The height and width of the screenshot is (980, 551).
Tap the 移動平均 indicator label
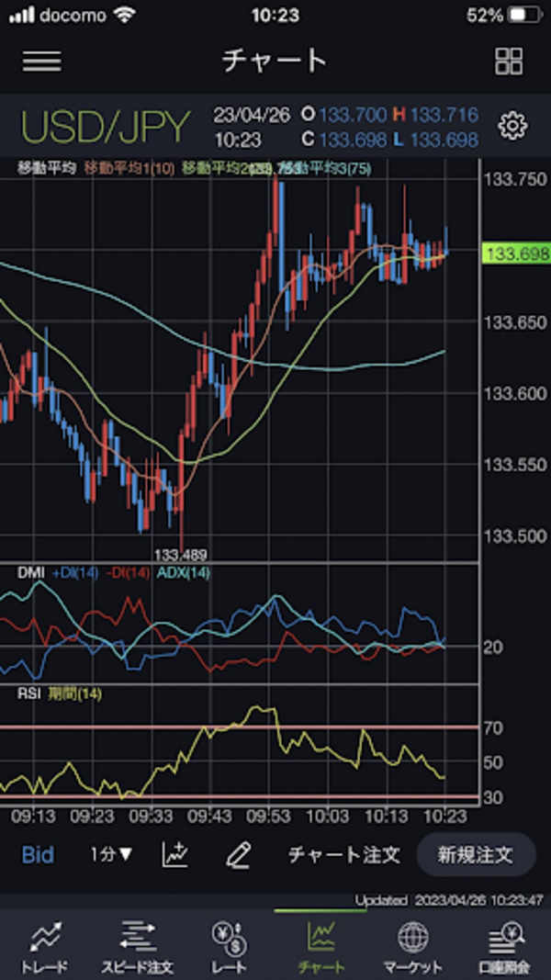pos(47,168)
